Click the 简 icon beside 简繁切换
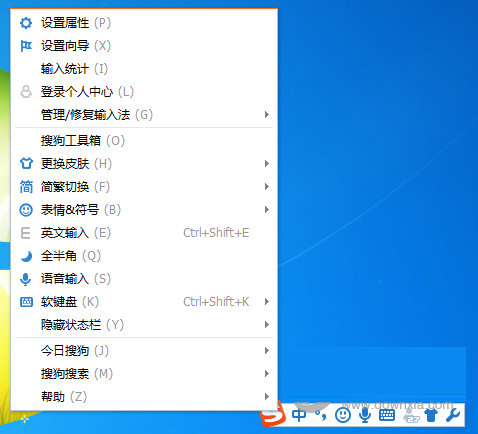The height and width of the screenshot is (434, 478). (26, 187)
